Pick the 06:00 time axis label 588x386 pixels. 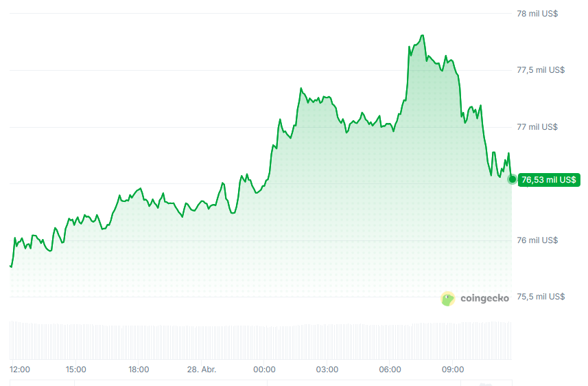(390, 370)
